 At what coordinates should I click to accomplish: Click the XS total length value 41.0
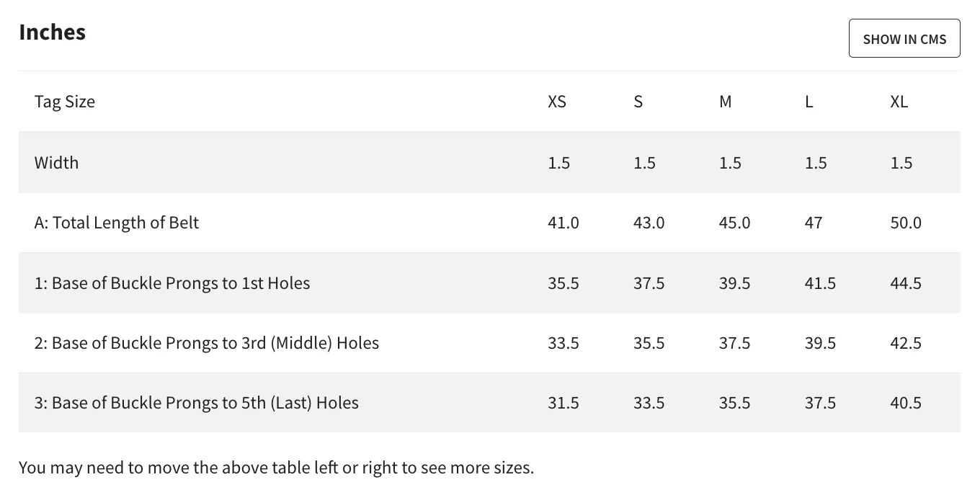[563, 223]
